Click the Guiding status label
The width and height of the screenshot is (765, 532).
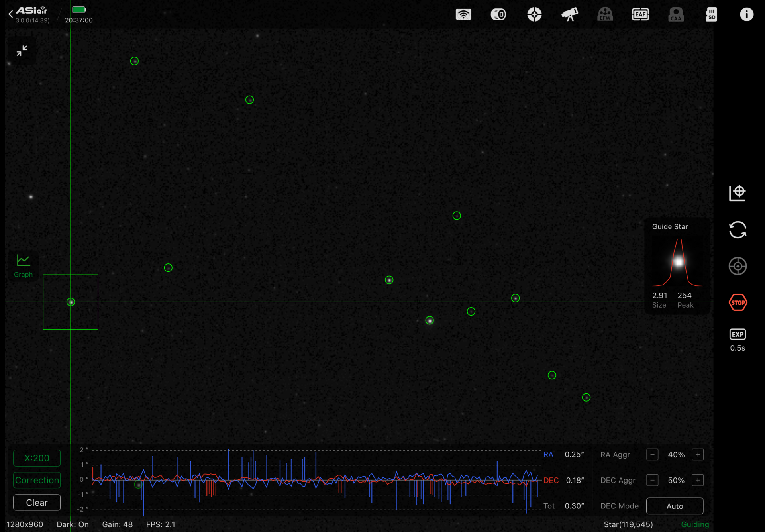click(x=695, y=524)
